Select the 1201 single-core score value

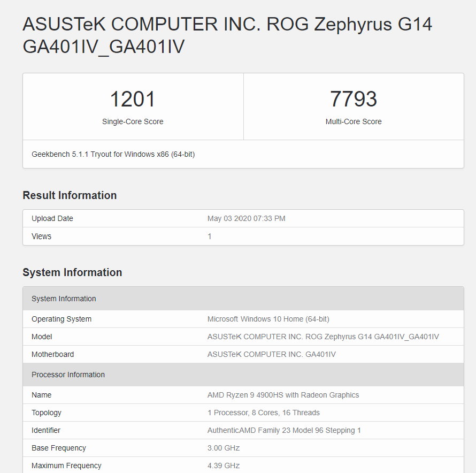click(133, 99)
